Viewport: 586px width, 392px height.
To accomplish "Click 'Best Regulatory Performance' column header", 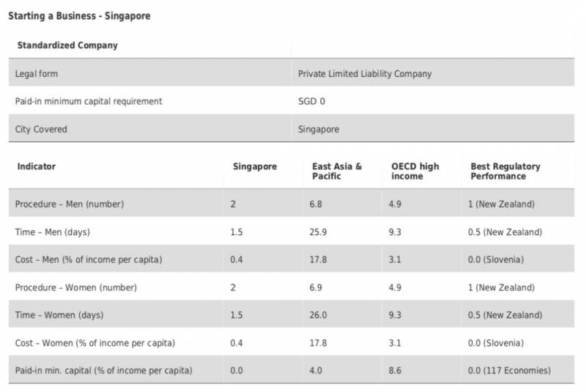I will [x=505, y=171].
